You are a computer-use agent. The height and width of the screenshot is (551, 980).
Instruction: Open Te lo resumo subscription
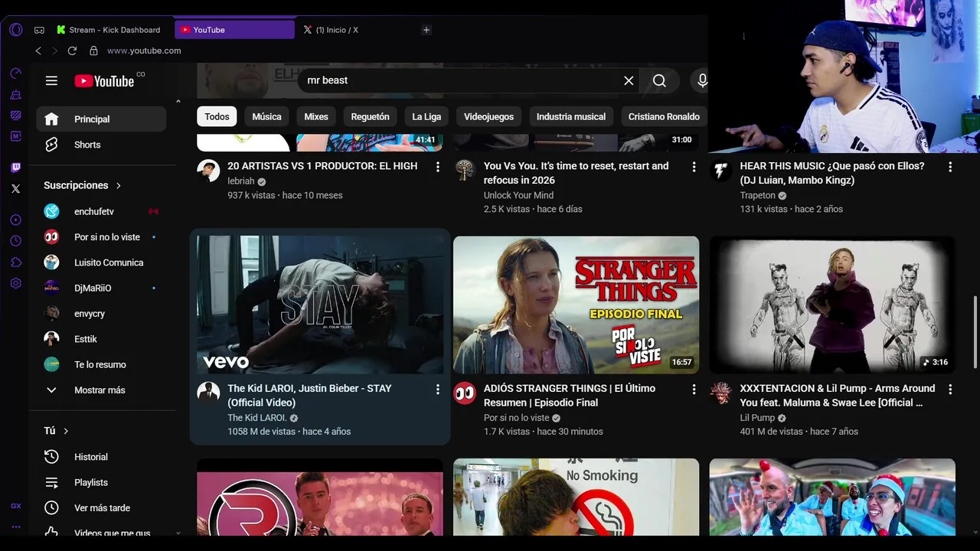[x=101, y=364]
